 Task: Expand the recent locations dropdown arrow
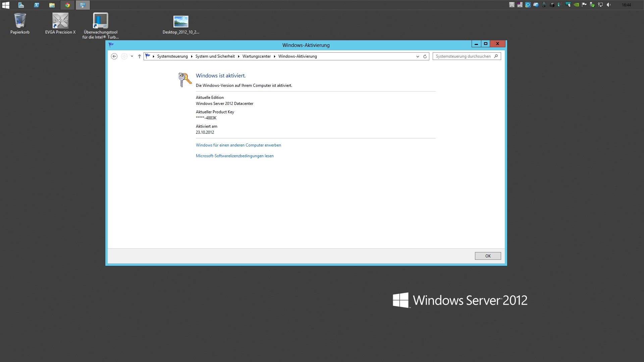click(x=132, y=56)
